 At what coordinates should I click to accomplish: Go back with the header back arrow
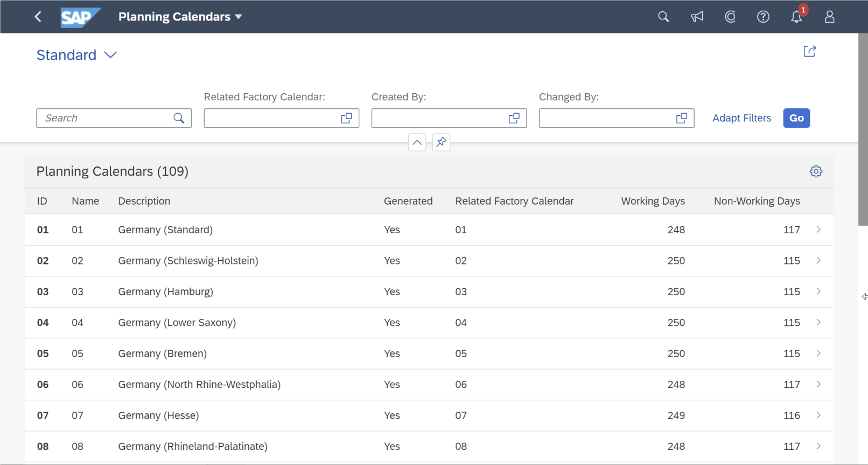coord(38,17)
